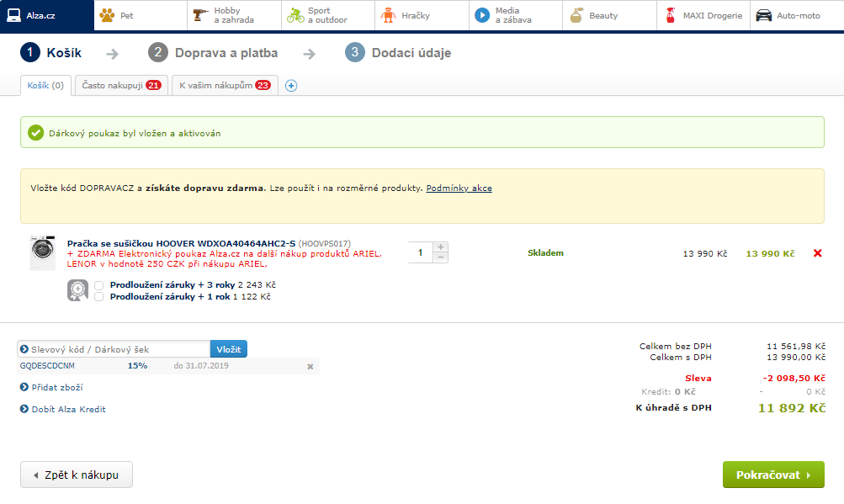The image size is (844, 504).
Task: Open the MAXI Drogerie category
Action: click(703, 15)
